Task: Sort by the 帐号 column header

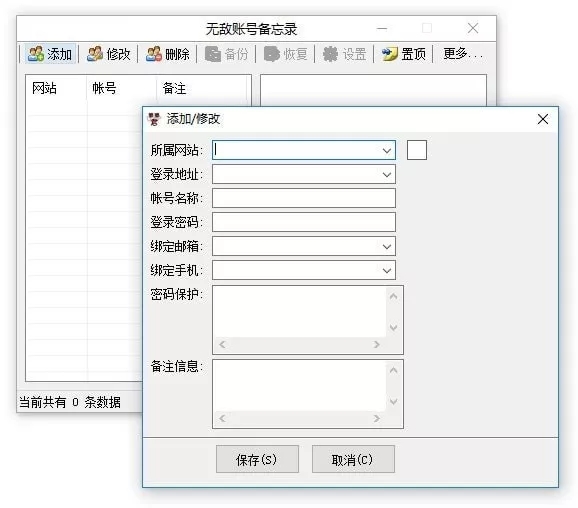Action: coord(122,88)
